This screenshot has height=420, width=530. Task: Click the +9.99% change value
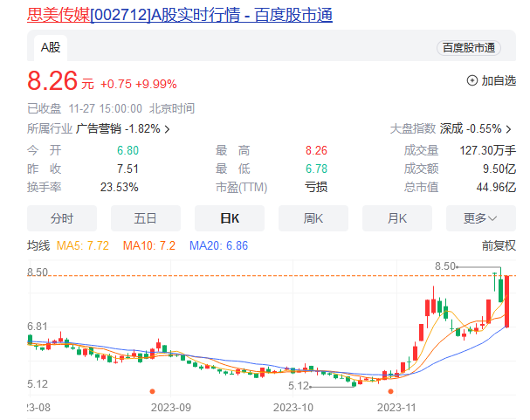click(x=155, y=84)
